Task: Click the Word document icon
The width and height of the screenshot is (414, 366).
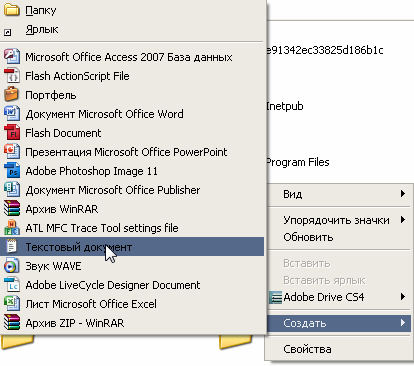Action: pyautogui.click(x=12, y=114)
